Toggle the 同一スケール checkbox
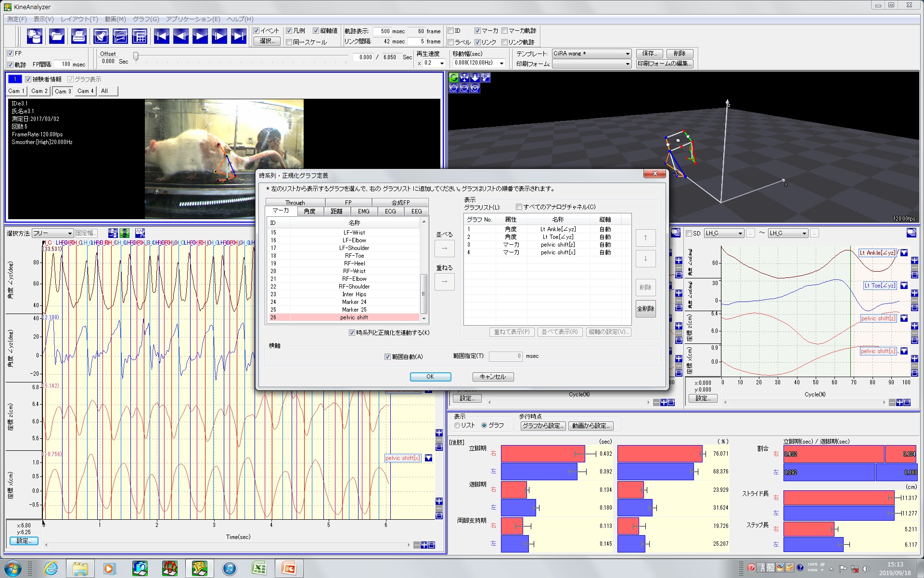Screen dimensions: 924x578 click(x=289, y=42)
